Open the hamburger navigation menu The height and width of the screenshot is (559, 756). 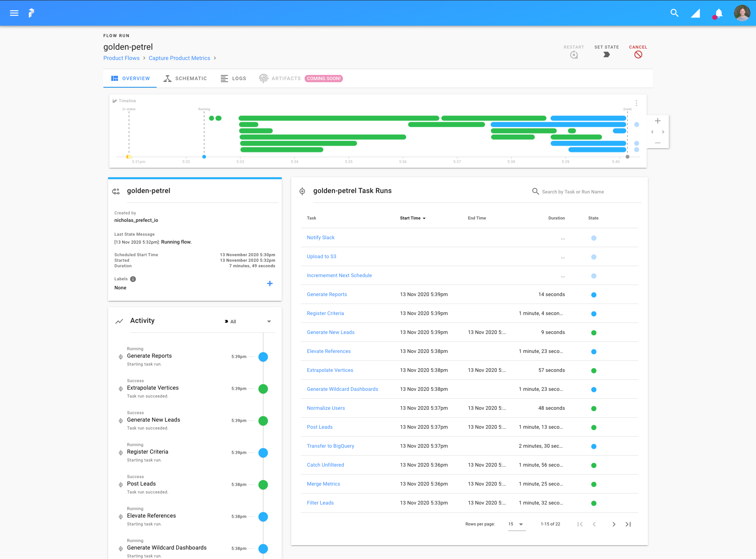click(x=14, y=13)
